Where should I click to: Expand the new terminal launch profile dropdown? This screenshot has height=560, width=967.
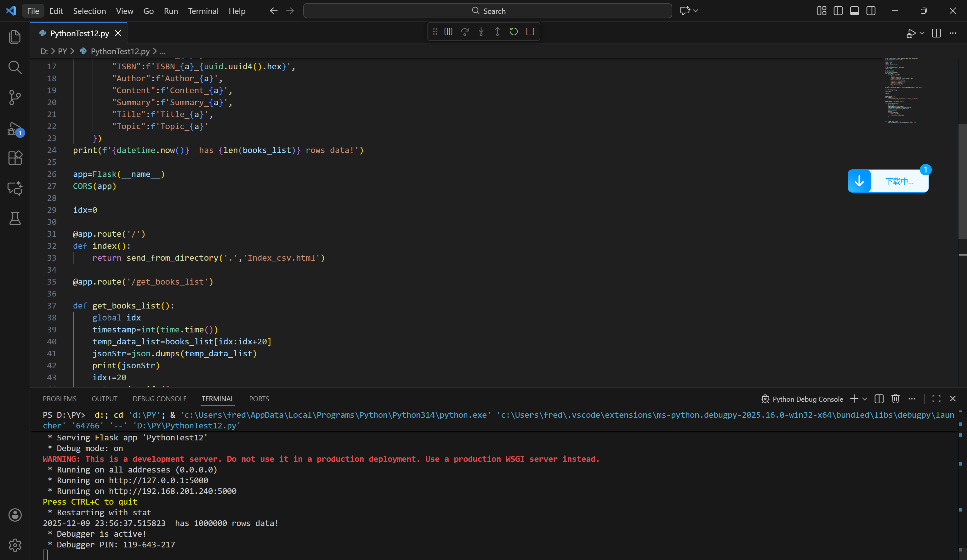pos(865,399)
